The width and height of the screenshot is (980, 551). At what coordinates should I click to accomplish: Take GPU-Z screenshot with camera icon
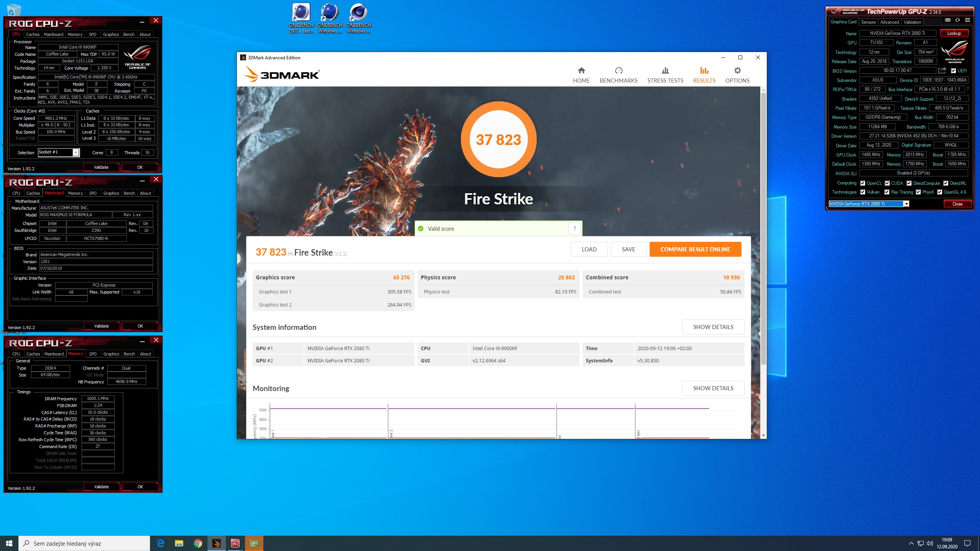947,20
